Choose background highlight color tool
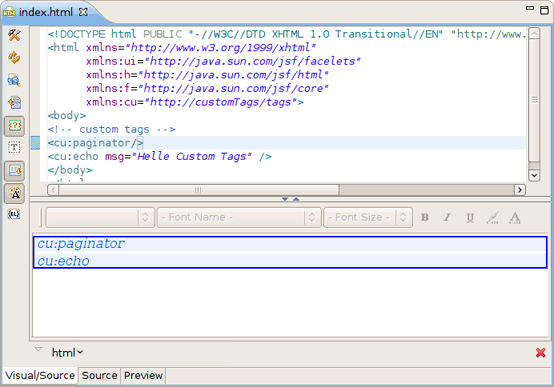The image size is (554, 387). (493, 217)
